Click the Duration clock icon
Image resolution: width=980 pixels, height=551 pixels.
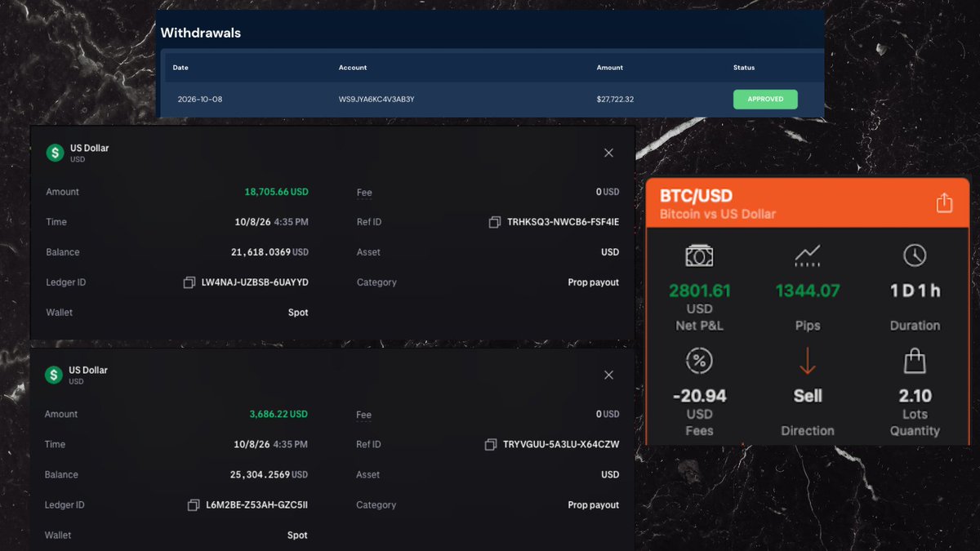(x=915, y=256)
